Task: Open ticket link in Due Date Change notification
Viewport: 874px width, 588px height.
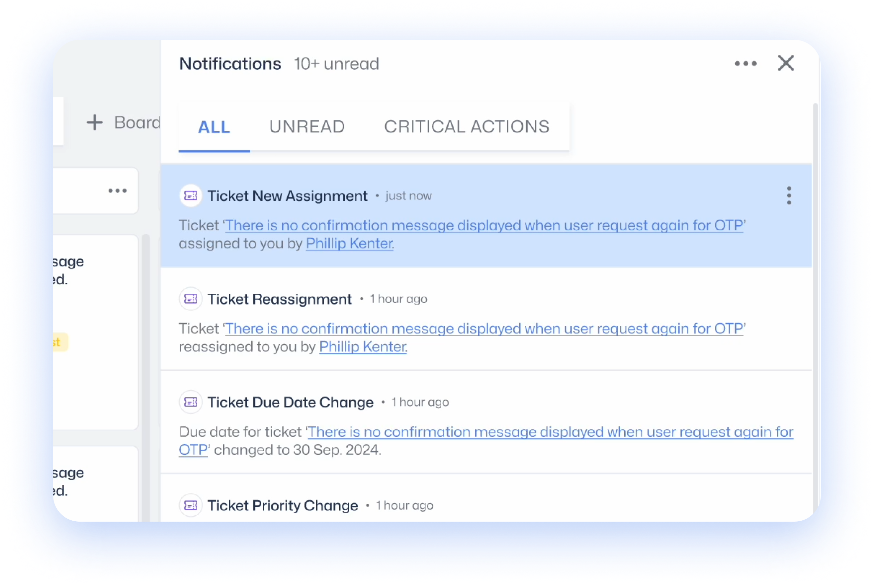Action: [486, 441]
